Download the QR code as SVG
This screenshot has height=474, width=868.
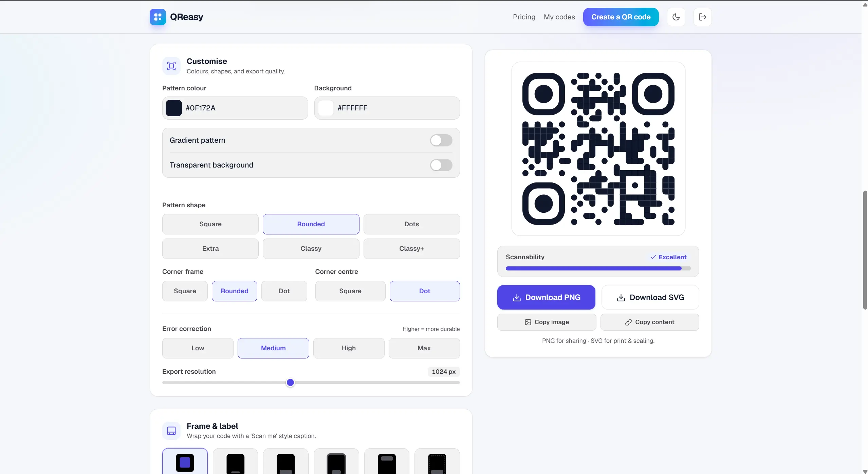tap(650, 297)
